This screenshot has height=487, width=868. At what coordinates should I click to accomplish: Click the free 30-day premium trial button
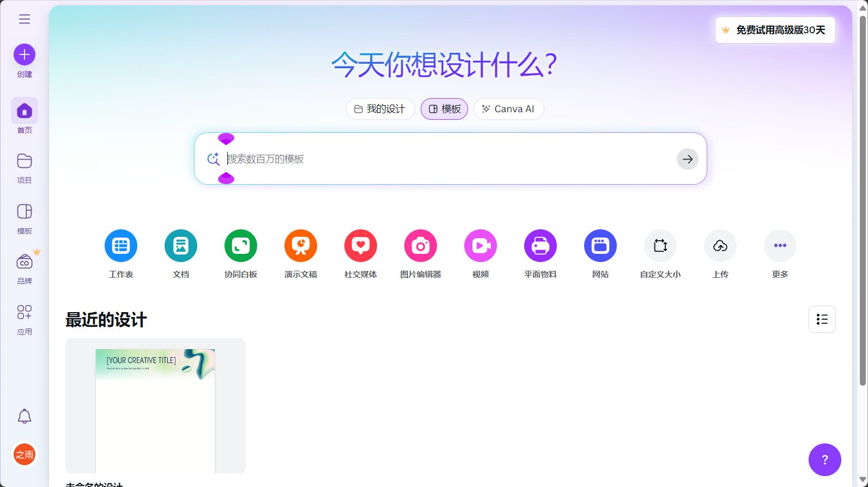(775, 30)
